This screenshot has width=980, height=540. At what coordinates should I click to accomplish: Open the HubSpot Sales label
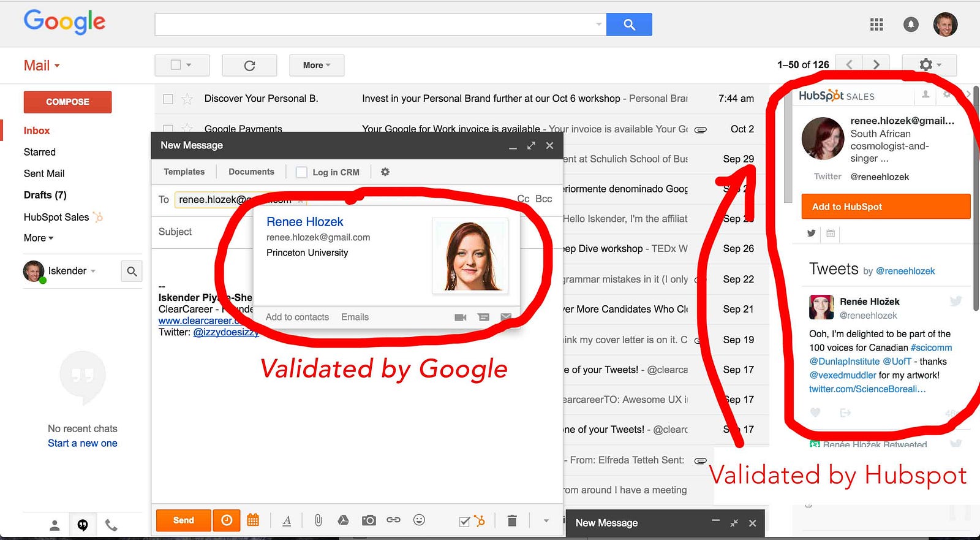coord(56,217)
